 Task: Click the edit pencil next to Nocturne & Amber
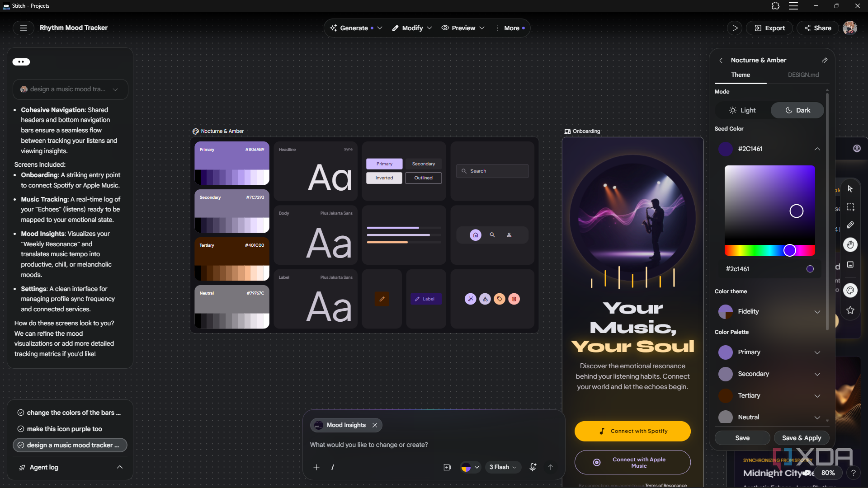[825, 61]
